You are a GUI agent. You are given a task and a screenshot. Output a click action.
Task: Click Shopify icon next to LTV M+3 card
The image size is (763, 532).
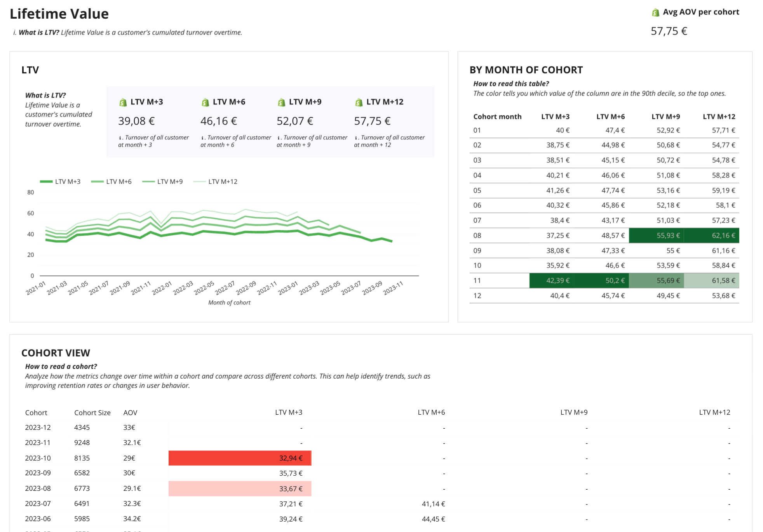(x=123, y=102)
